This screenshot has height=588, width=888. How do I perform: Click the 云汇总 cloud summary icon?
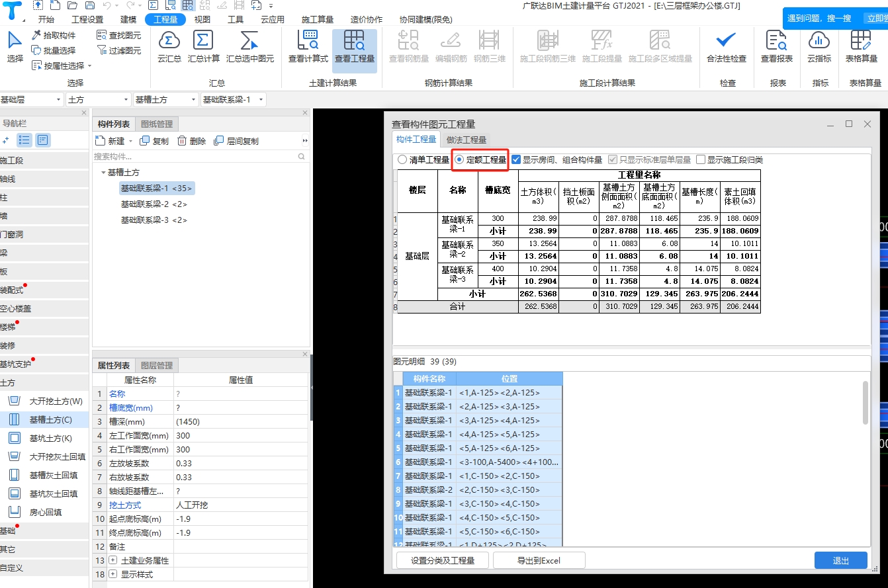[169, 41]
